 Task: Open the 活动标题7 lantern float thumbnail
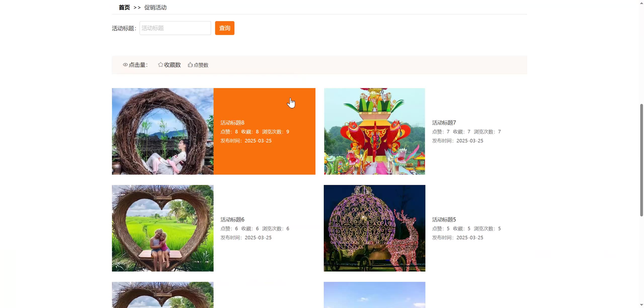[374, 131]
